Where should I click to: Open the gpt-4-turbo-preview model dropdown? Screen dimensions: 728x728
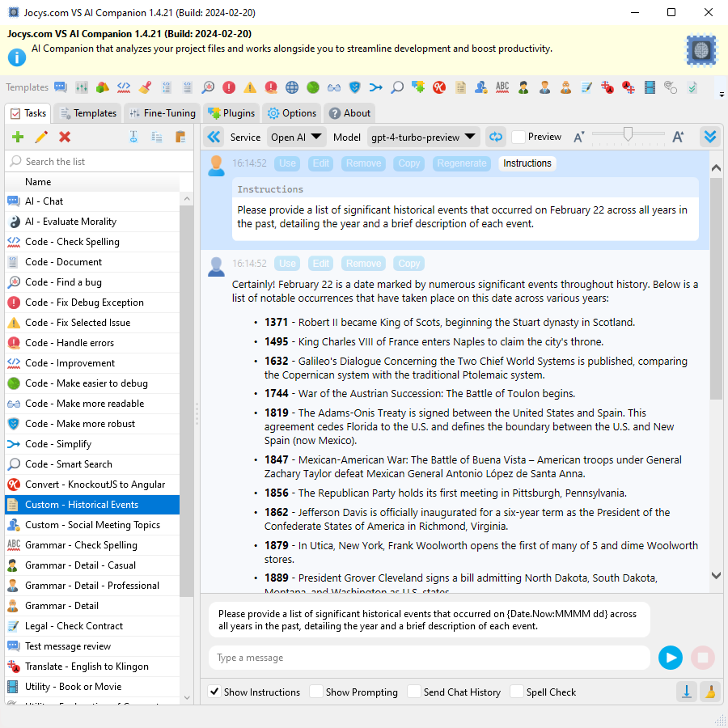point(424,137)
